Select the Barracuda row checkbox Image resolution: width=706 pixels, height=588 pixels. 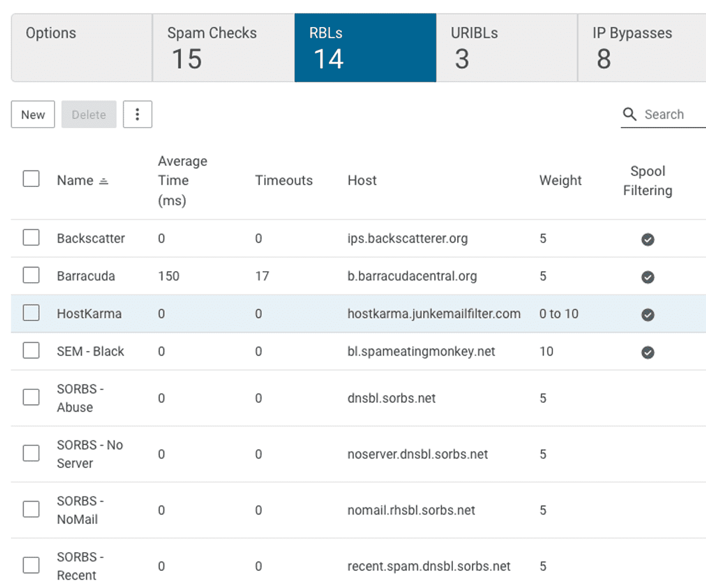(x=31, y=276)
